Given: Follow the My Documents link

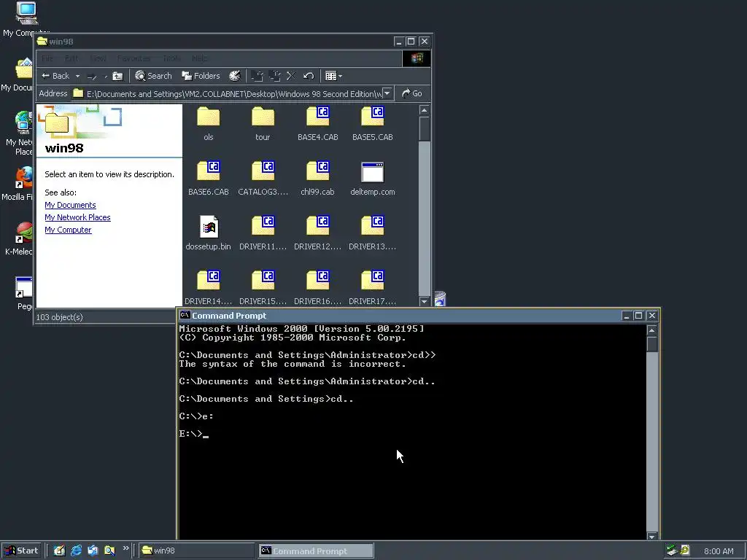Looking at the screenshot, I should pos(71,205).
